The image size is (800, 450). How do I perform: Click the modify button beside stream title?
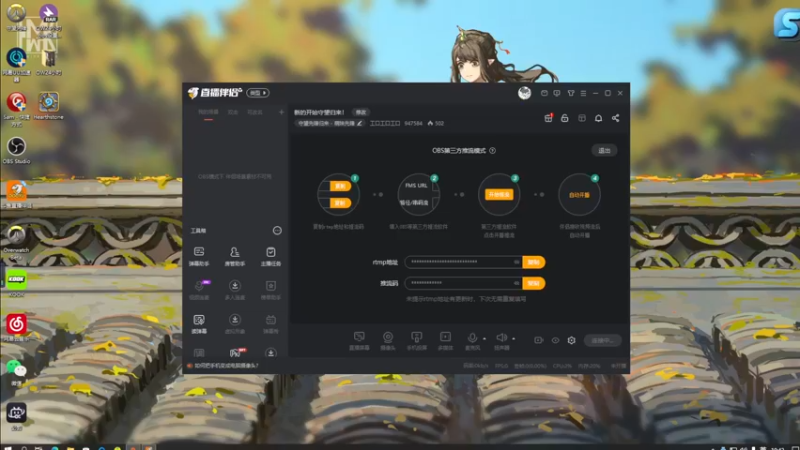click(x=361, y=112)
